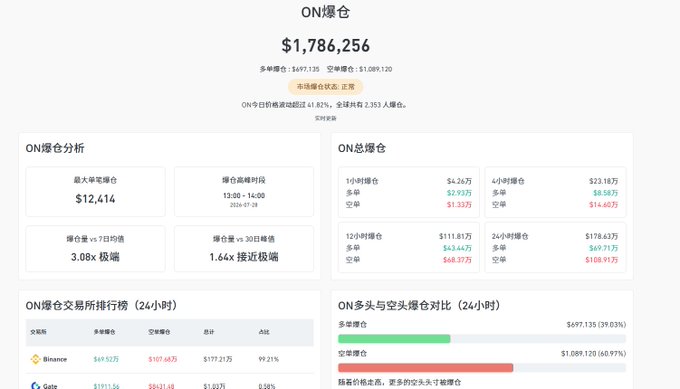Click Binance total value $177.21万
The width and height of the screenshot is (680, 389).
point(218,359)
